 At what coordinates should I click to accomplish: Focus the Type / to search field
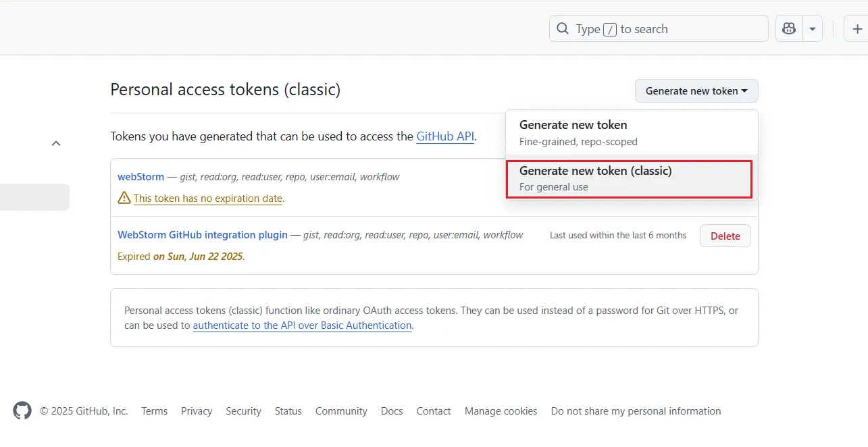(659, 29)
